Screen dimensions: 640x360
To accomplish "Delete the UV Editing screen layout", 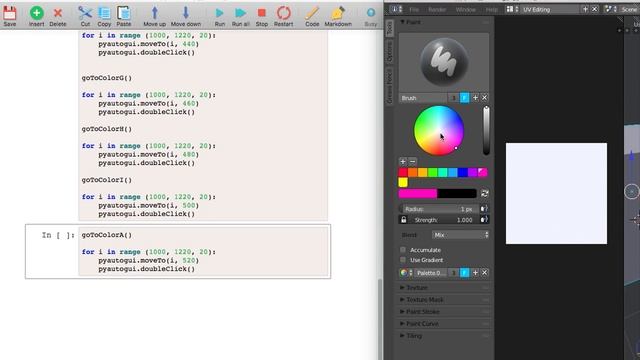I will coord(595,9).
